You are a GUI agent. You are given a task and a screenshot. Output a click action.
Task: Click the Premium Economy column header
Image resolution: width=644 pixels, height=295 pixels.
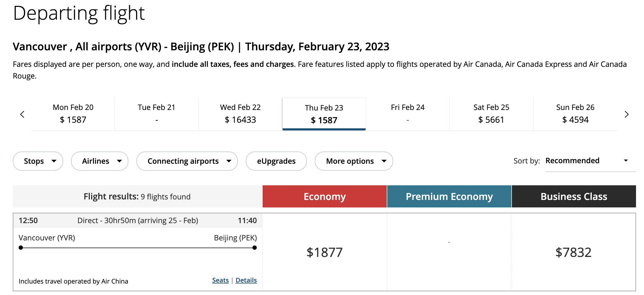(x=449, y=196)
